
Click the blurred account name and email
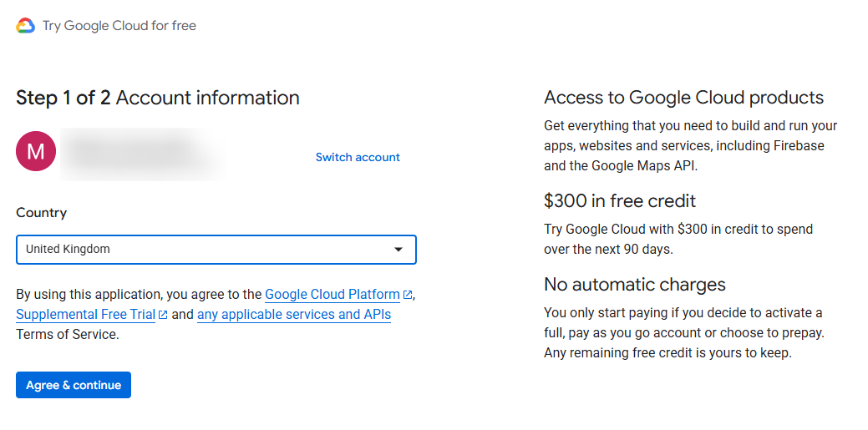(x=138, y=154)
